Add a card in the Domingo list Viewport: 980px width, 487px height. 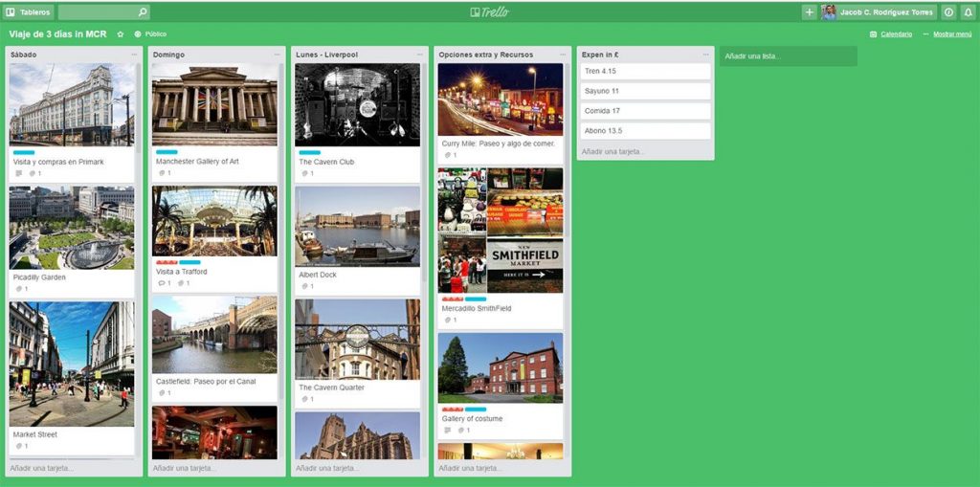pos(185,468)
